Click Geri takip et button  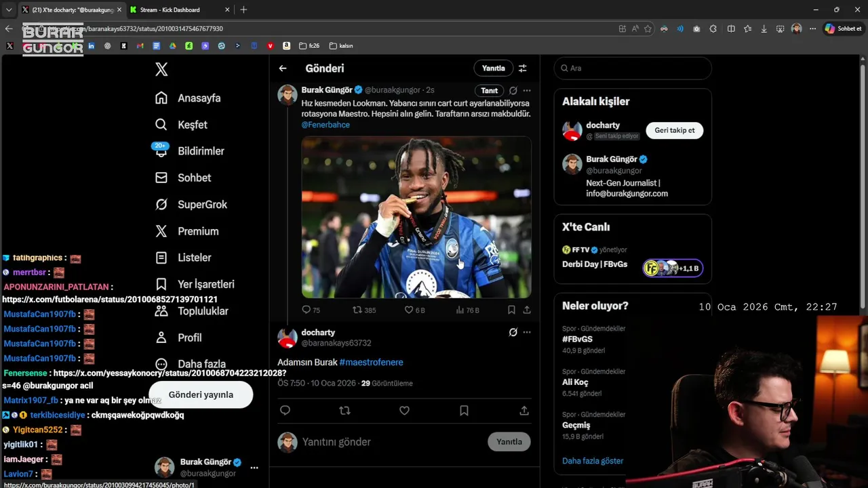[x=675, y=130]
